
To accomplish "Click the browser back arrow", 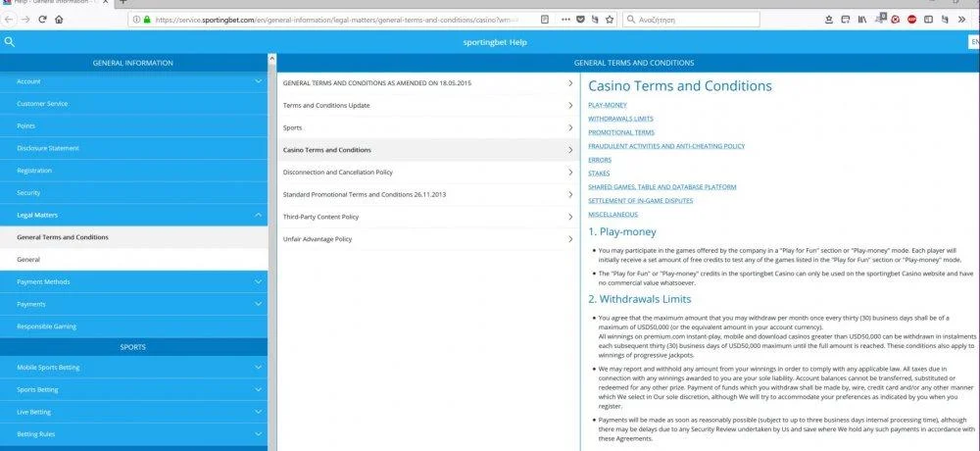I will [9, 20].
